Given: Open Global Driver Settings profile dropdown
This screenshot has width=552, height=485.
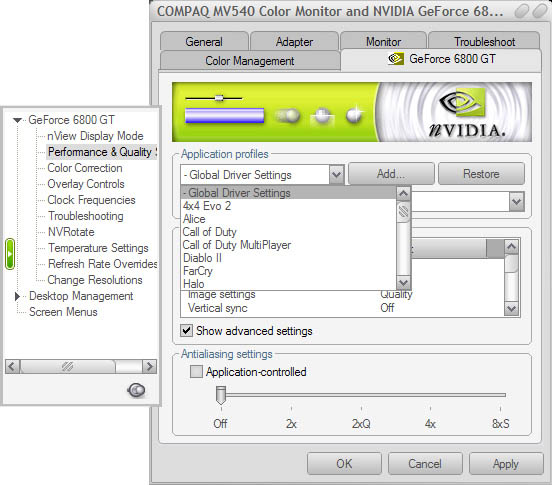Looking at the screenshot, I should (337, 174).
